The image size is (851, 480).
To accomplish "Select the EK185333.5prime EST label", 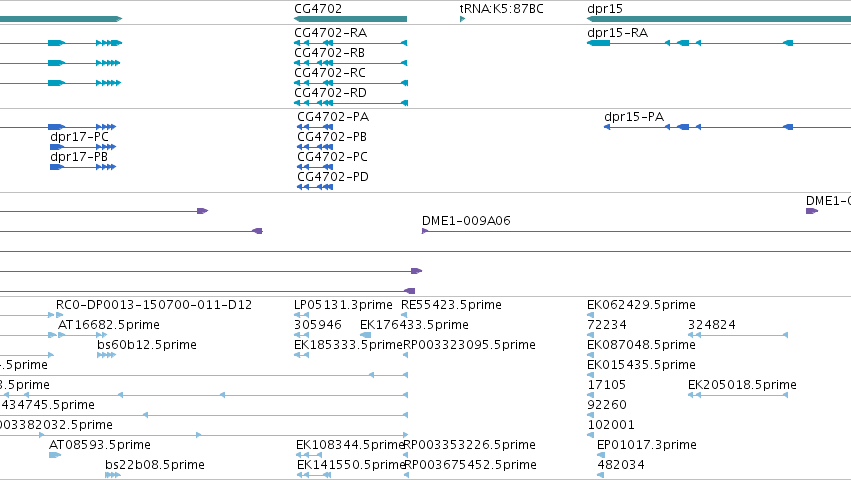I will tap(348, 345).
